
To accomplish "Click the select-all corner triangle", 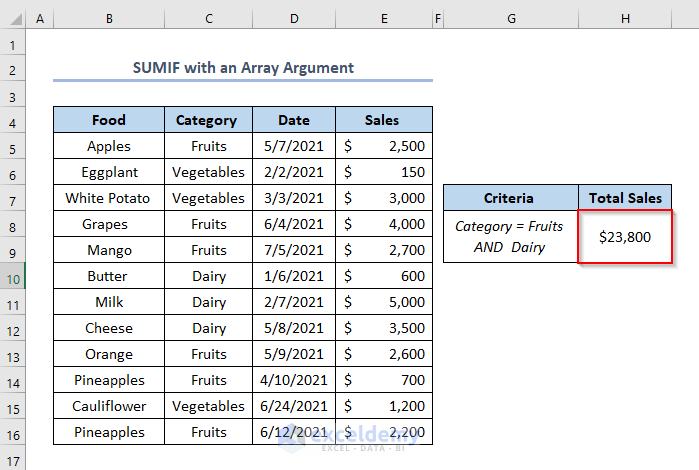I will 13,19.
